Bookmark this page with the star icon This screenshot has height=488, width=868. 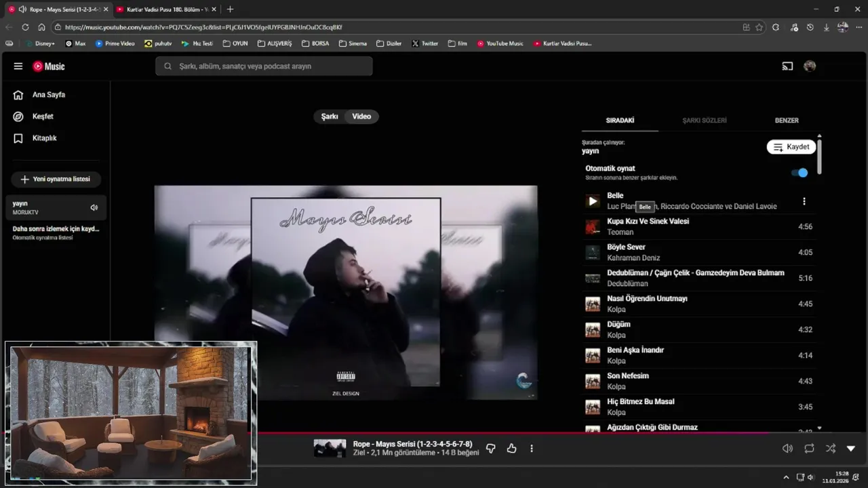[759, 27]
